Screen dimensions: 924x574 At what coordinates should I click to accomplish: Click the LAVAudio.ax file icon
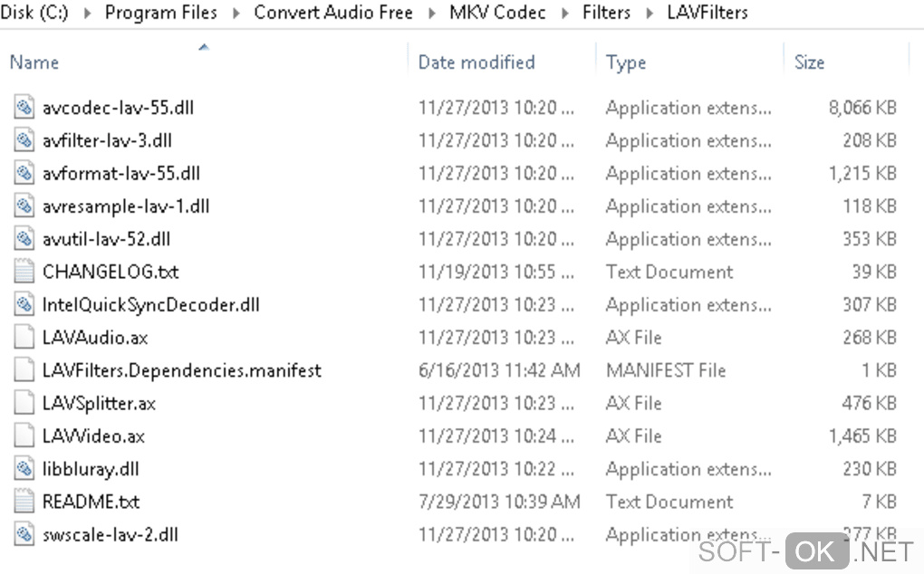click(x=24, y=338)
